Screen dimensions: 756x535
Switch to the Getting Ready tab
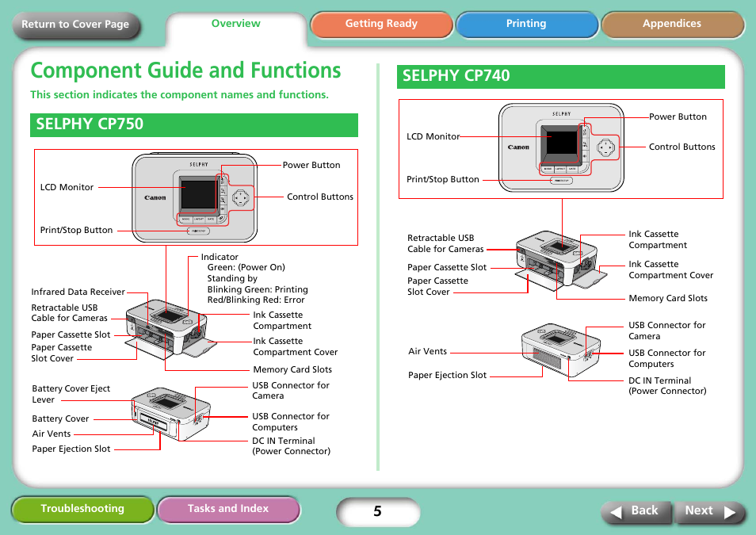pos(381,24)
